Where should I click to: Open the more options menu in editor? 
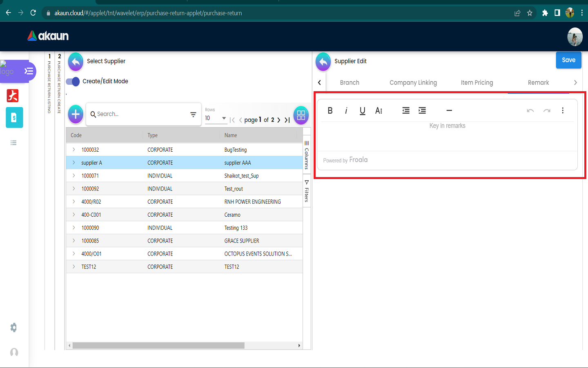coord(563,110)
